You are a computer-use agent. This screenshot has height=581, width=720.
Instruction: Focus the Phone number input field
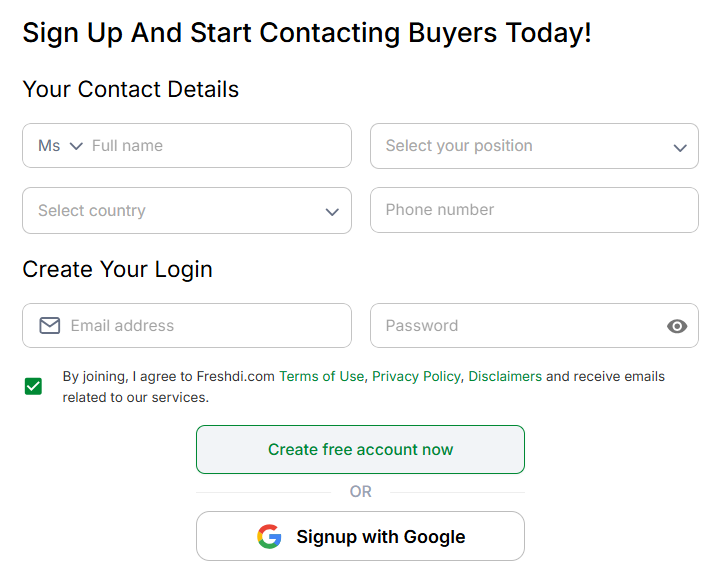tap(534, 210)
